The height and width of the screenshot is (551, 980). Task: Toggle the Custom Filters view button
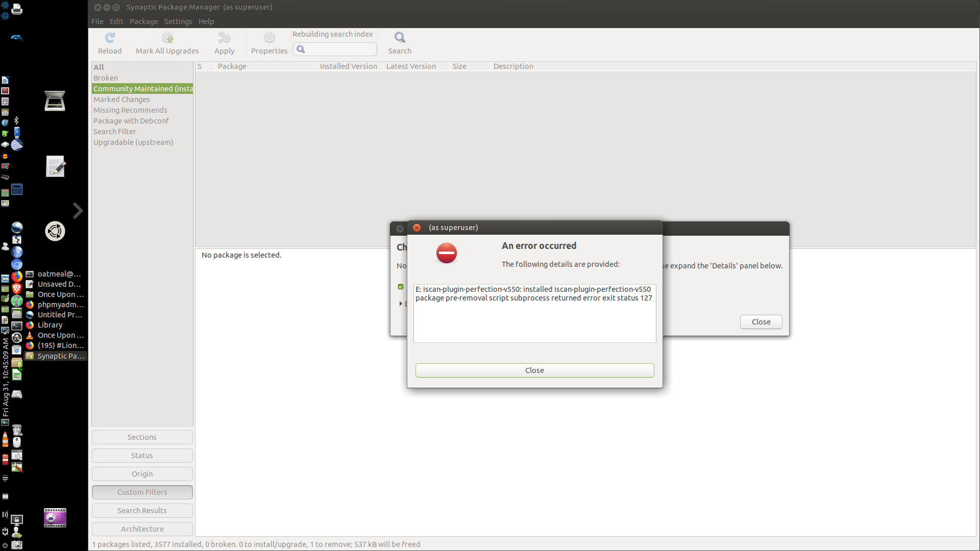(142, 492)
